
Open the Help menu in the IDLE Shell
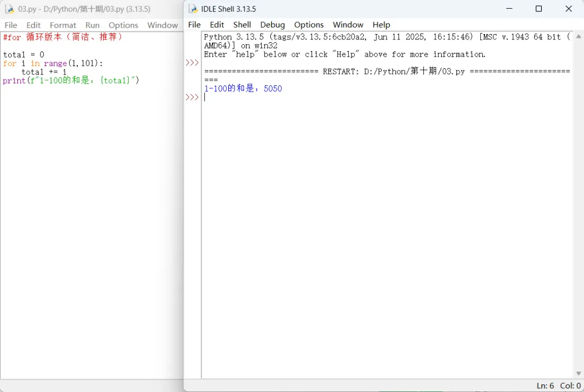pos(381,24)
